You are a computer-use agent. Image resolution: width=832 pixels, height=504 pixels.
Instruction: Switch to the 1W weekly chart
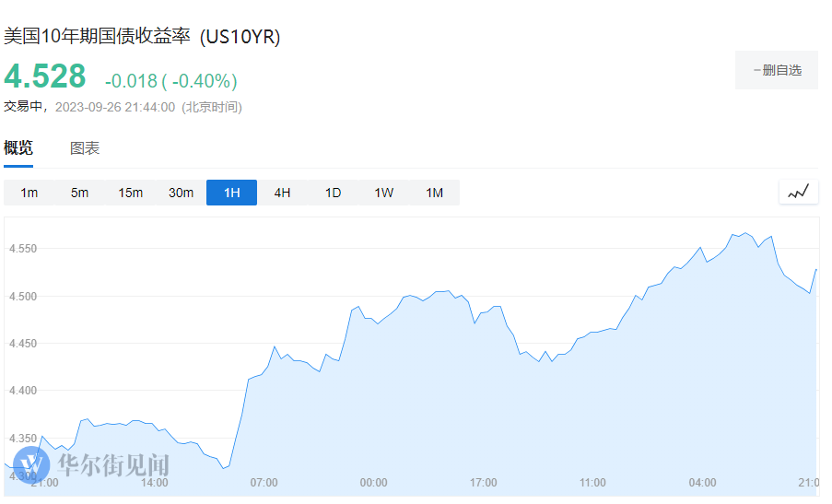pyautogui.click(x=383, y=193)
